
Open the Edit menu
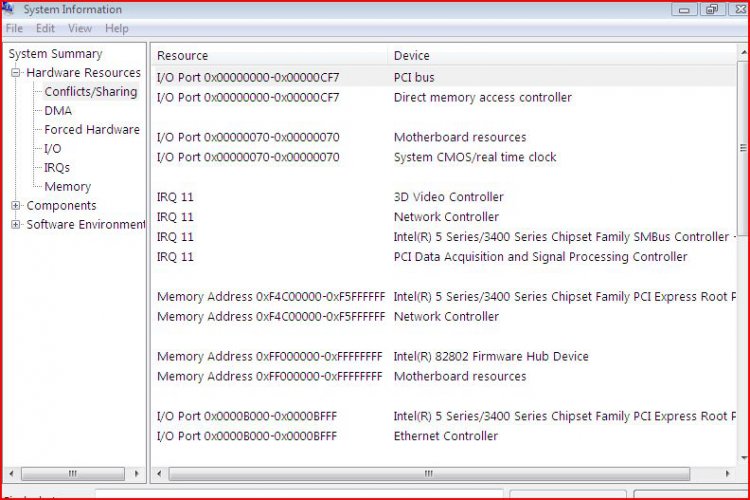(x=46, y=29)
